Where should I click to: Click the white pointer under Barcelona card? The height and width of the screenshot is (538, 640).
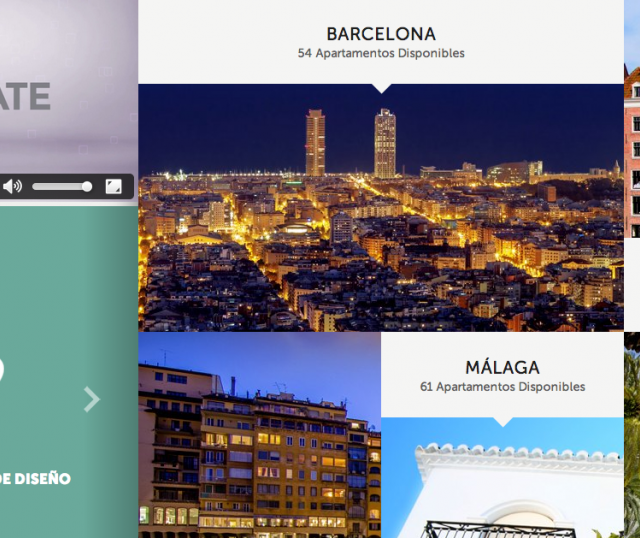point(381,89)
